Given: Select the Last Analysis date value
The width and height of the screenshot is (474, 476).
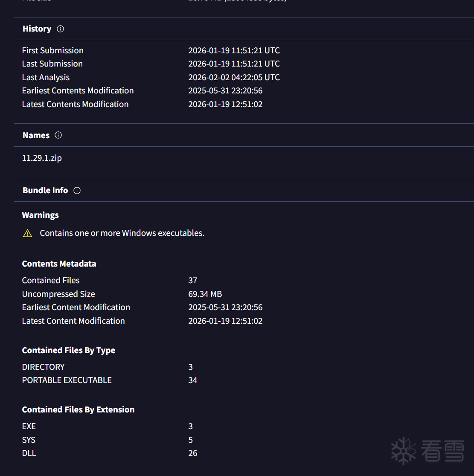Looking at the screenshot, I should (x=234, y=77).
